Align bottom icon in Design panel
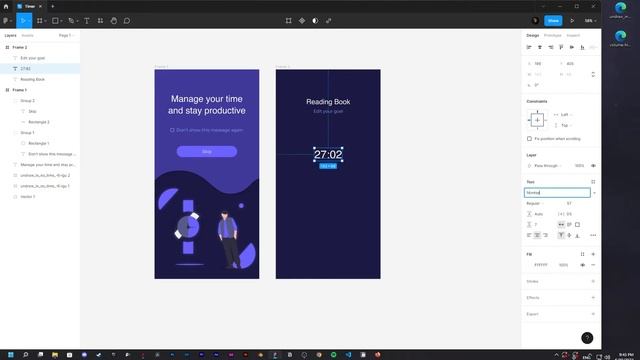This screenshot has height=360, width=640. [582, 47]
